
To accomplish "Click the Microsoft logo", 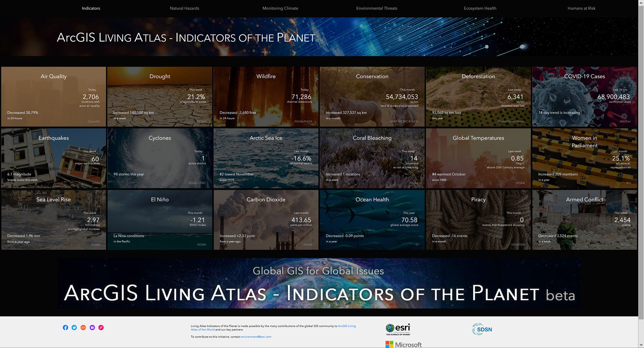I will [404, 344].
